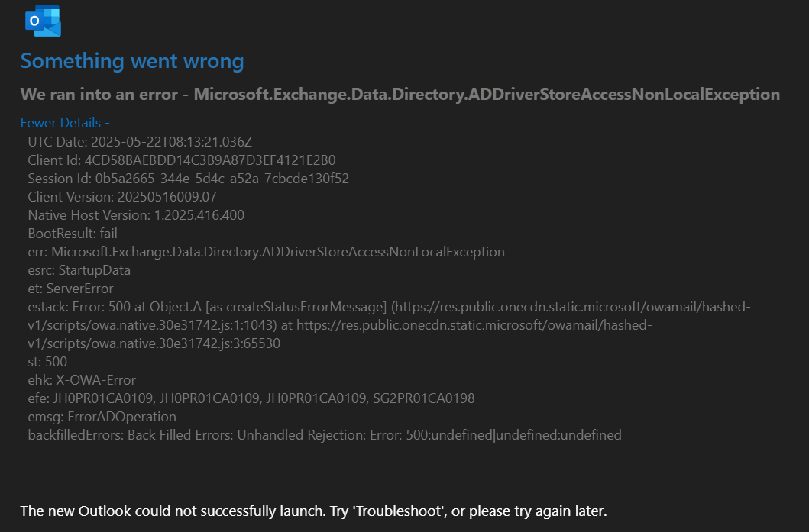Click the "Something went wrong" heading
809x532 pixels.
[x=132, y=61]
